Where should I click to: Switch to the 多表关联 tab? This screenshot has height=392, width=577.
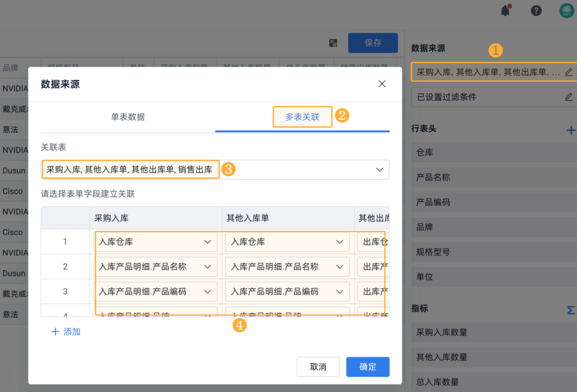click(302, 117)
